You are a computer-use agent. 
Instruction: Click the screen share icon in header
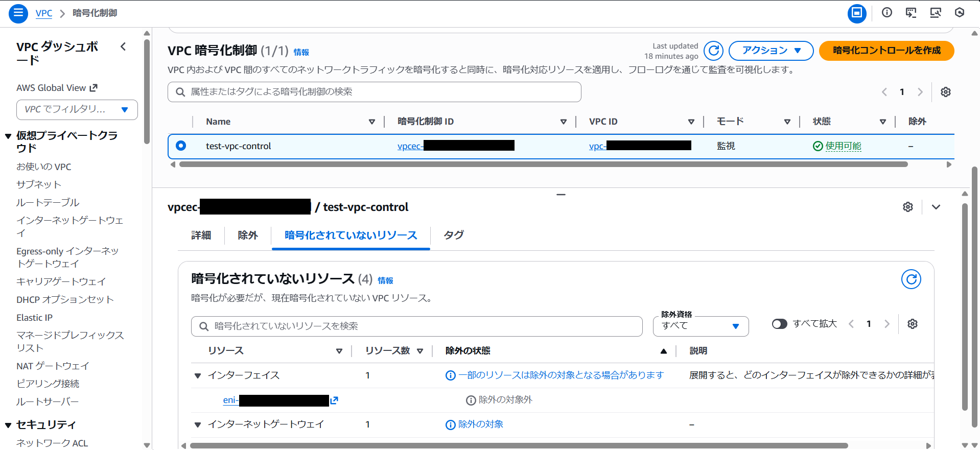[936, 13]
